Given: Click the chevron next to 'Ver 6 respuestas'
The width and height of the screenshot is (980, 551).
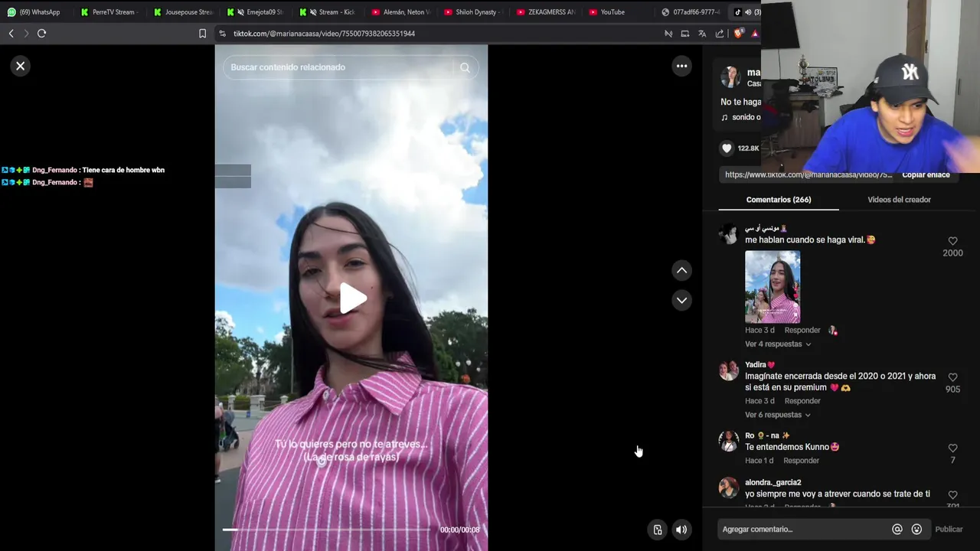Looking at the screenshot, I should click(x=808, y=415).
